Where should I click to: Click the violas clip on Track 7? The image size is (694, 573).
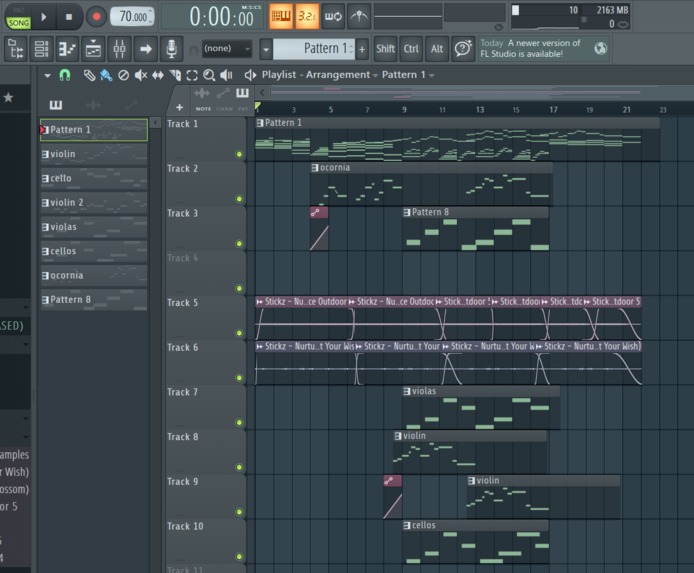pyautogui.click(x=481, y=408)
